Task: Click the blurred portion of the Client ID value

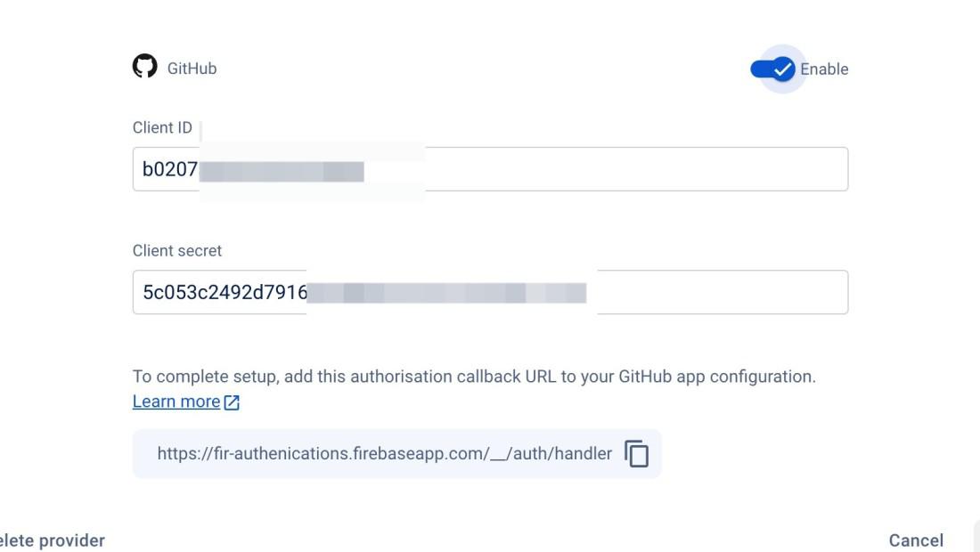Action: point(282,171)
